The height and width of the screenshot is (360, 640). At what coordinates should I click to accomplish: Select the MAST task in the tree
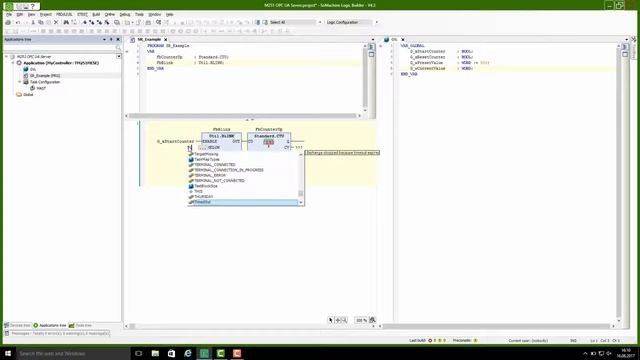tap(41, 88)
